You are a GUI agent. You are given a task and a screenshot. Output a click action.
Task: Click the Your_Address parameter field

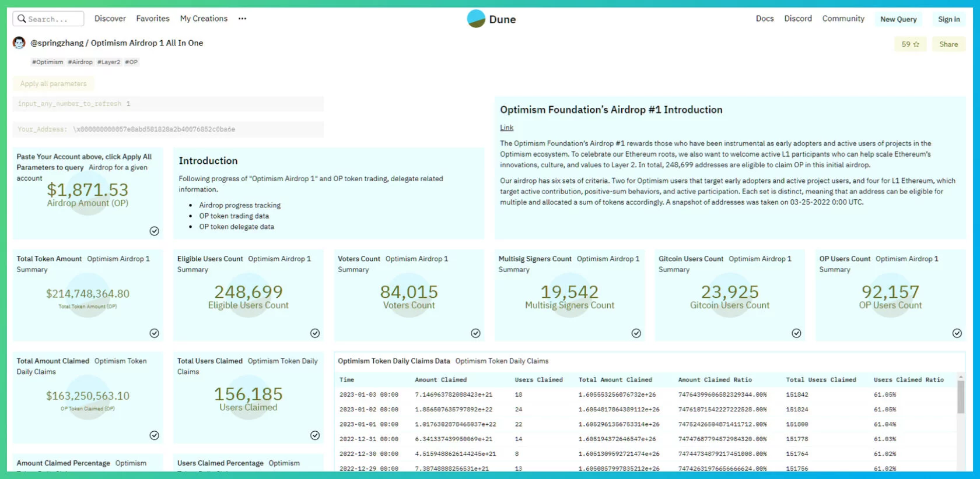click(x=168, y=129)
